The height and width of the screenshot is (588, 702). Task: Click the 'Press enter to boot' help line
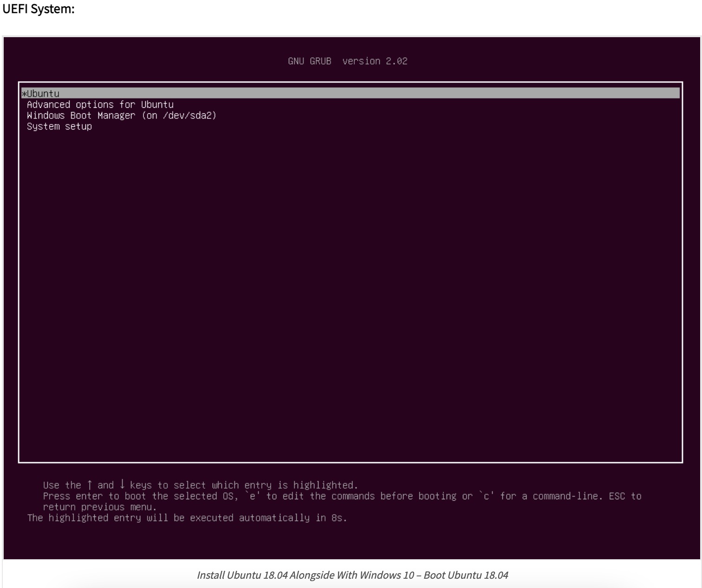pos(342,496)
